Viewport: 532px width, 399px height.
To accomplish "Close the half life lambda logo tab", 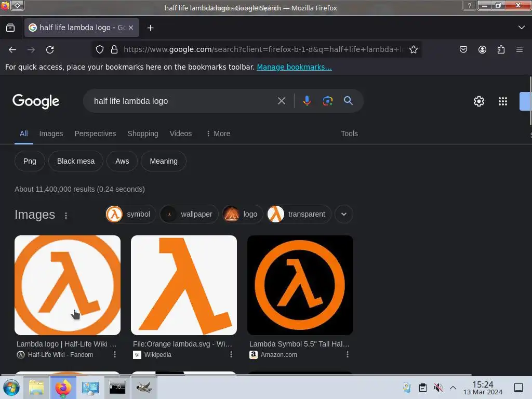I will 131,28.
